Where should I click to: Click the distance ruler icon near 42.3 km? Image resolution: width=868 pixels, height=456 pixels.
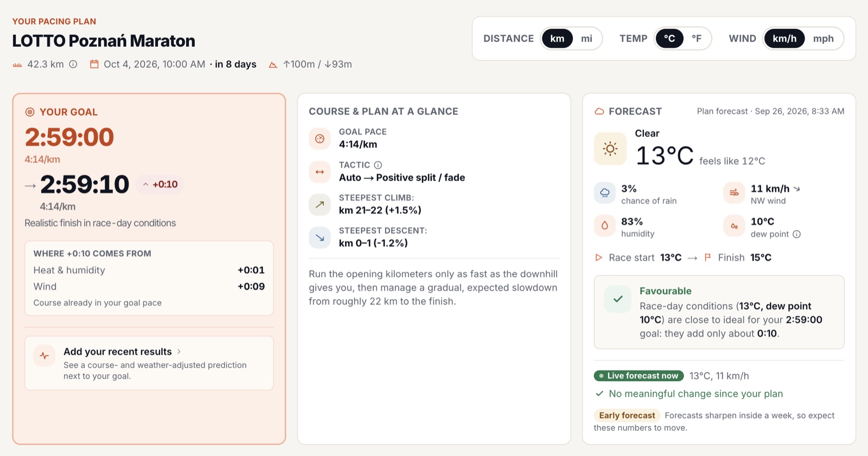click(x=17, y=65)
